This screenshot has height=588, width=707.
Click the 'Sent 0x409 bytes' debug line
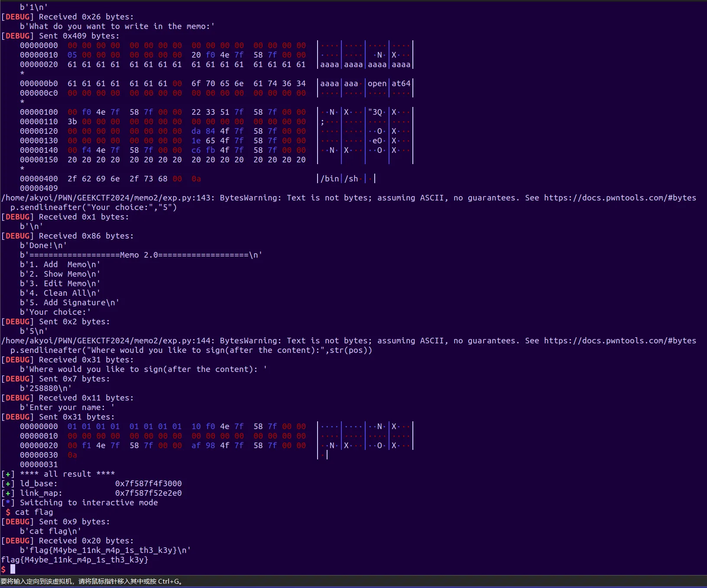pyautogui.click(x=60, y=36)
